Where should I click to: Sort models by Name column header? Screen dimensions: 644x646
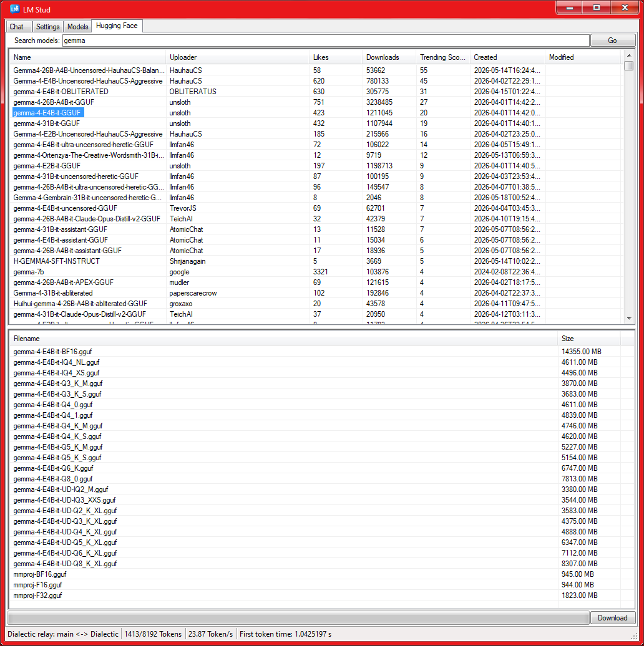[87, 57]
